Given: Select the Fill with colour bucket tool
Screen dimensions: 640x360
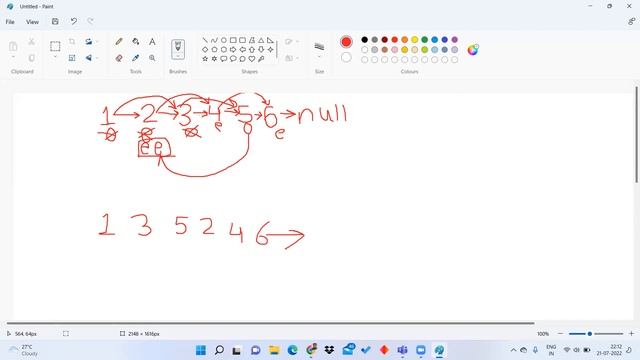Looking at the screenshot, I should tap(136, 42).
